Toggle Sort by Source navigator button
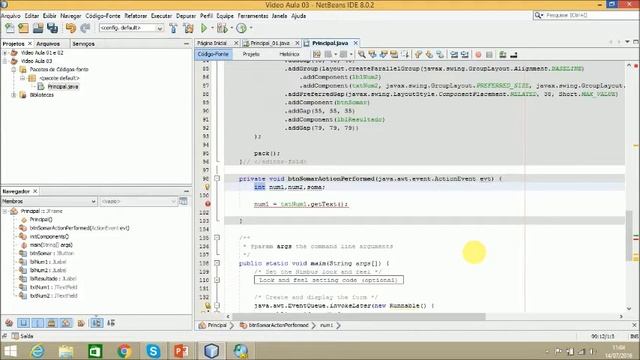The image size is (640, 360). coord(111,323)
